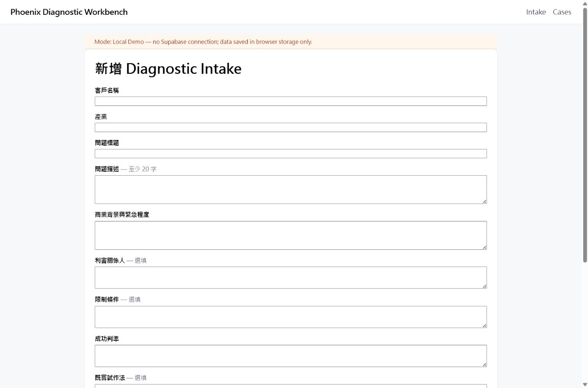Click inside the 利害關係人 textarea
Screen dimensions: 588x388
point(291,278)
